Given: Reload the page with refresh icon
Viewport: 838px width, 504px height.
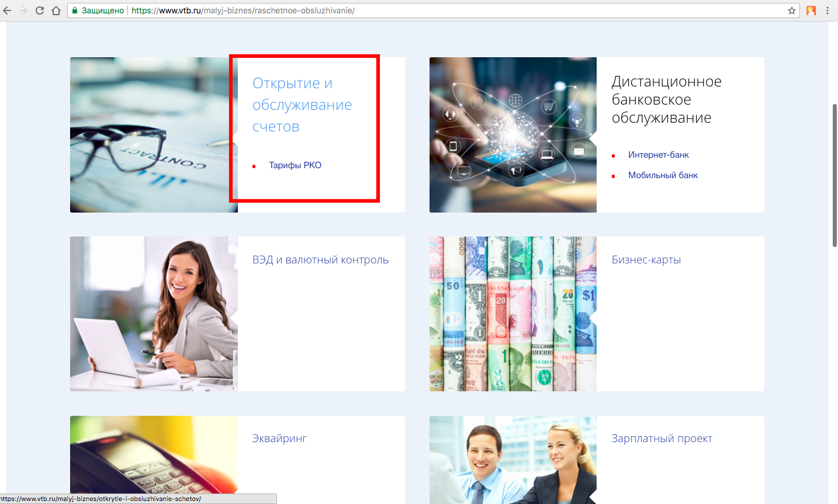Looking at the screenshot, I should [40, 11].
